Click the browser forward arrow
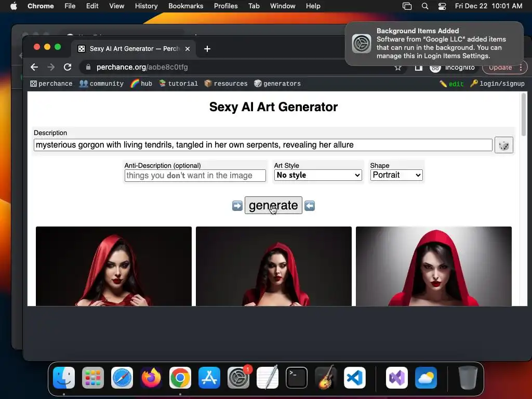532x399 pixels. (51, 67)
